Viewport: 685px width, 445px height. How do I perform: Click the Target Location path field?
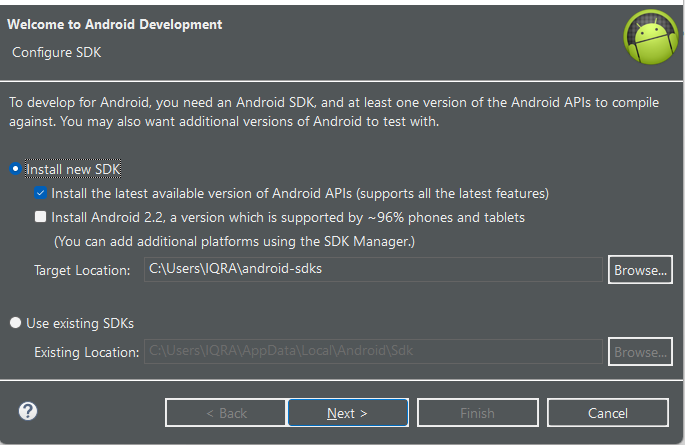[373, 269]
